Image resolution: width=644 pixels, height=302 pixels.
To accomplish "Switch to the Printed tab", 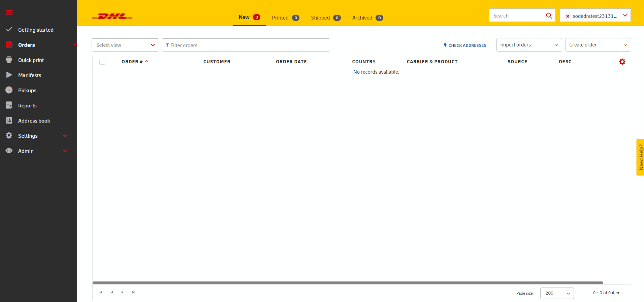I will pos(286,18).
